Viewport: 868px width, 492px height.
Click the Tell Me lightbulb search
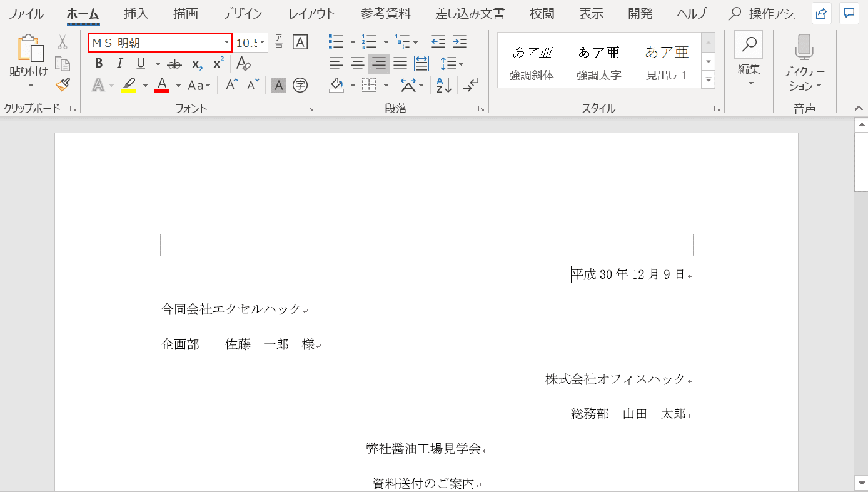762,13
